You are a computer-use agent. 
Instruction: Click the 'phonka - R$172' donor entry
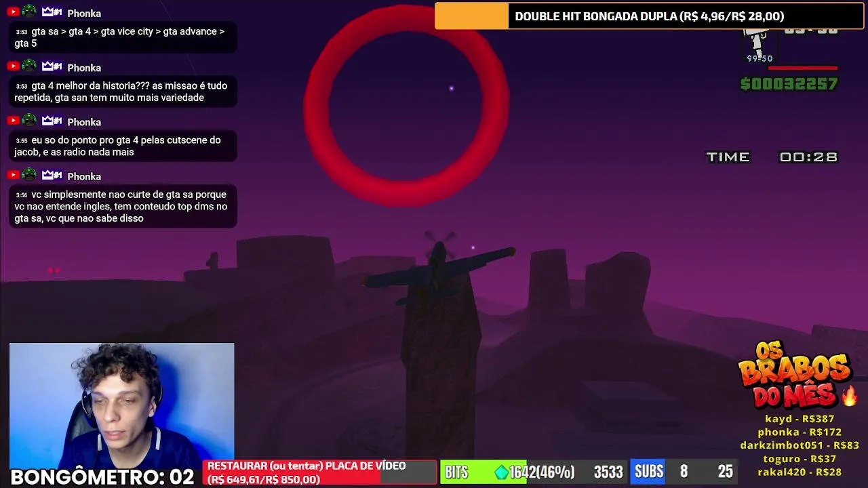click(x=800, y=432)
